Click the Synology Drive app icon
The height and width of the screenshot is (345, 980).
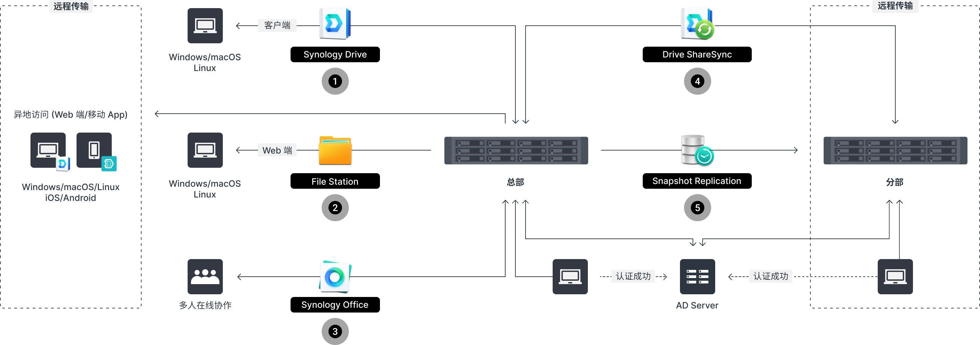pos(335,24)
